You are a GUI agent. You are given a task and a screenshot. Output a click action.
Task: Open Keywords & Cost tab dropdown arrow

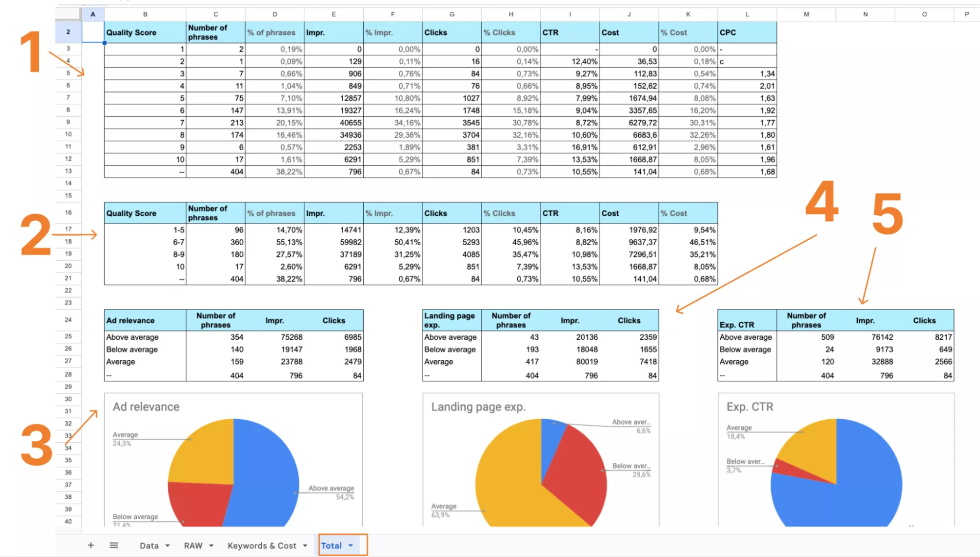click(305, 546)
